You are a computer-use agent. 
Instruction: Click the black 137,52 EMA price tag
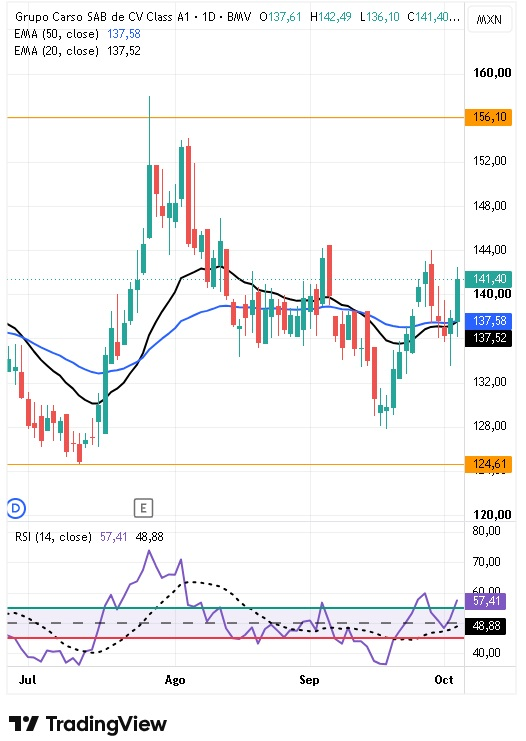pyautogui.click(x=489, y=338)
